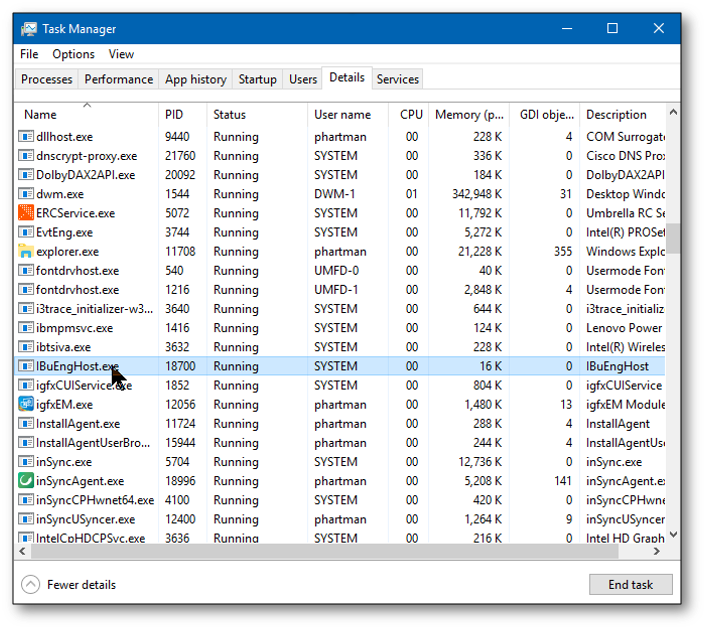Click the ERCService.exe orange icon
This screenshot has height=629, width=706.
click(27, 213)
